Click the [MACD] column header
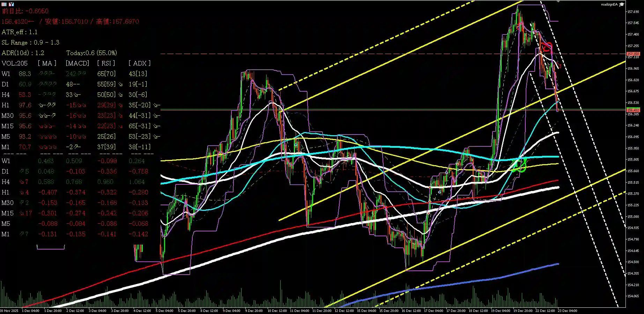 click(77, 63)
